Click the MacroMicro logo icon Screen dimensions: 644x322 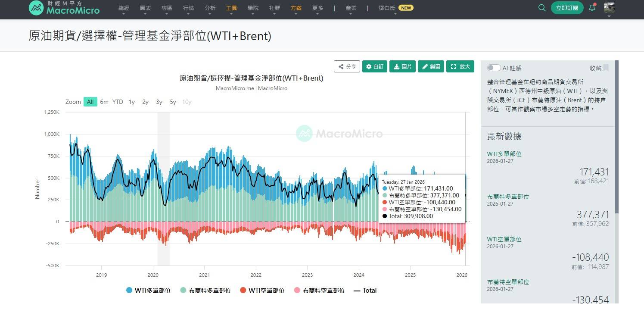(x=36, y=8)
